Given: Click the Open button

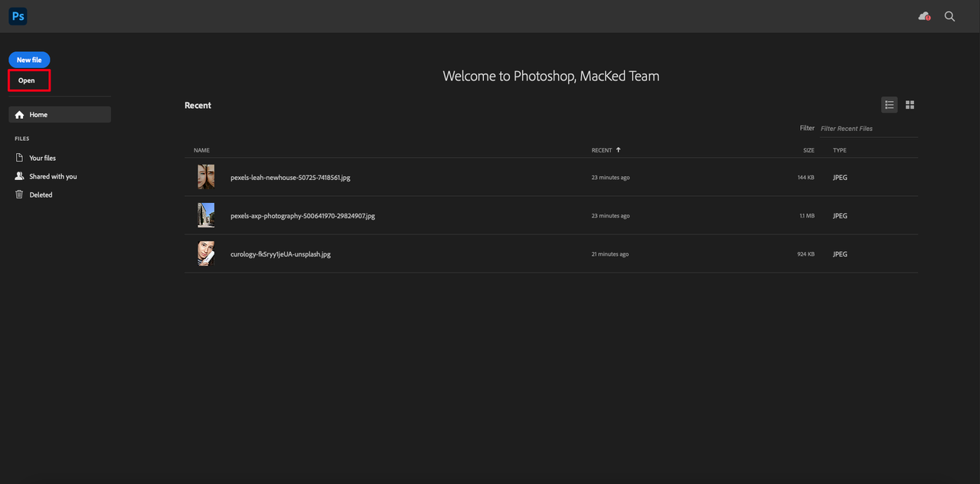Looking at the screenshot, I should [27, 80].
